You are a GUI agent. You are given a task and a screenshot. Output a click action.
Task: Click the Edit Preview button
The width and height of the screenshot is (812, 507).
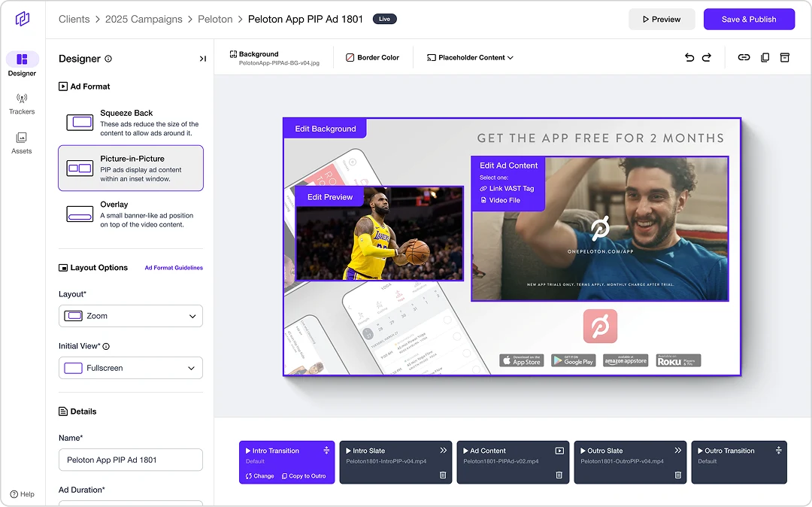click(x=330, y=197)
